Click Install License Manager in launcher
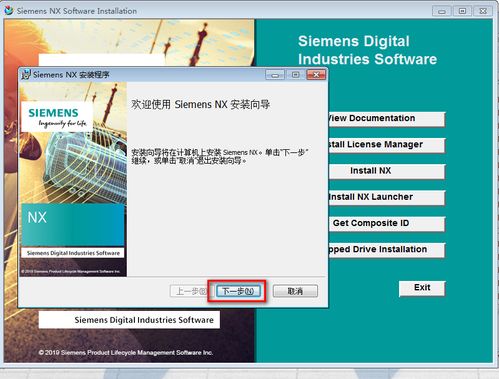The height and width of the screenshot is (379, 499). (x=386, y=145)
